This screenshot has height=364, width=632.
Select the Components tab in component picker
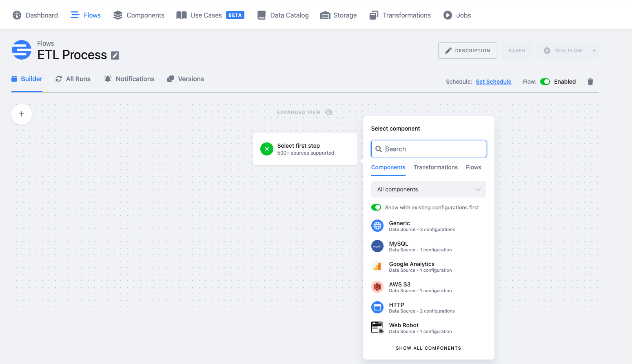388,167
